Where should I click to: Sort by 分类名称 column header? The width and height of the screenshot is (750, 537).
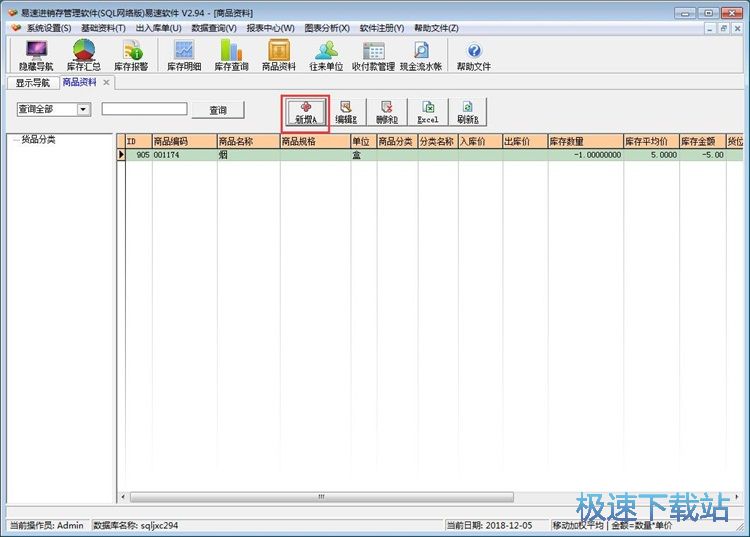(x=438, y=142)
